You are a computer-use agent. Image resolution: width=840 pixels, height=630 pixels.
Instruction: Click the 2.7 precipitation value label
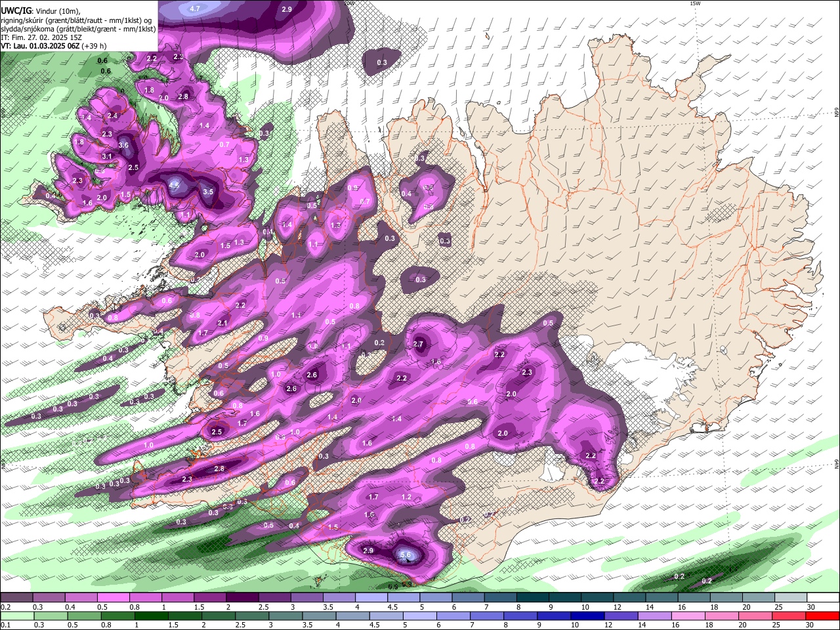(x=419, y=344)
